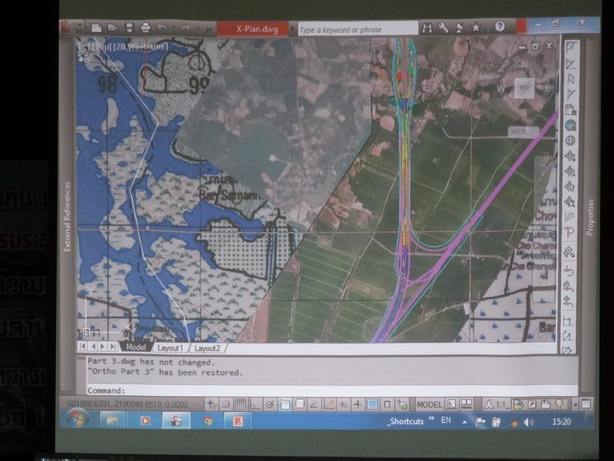
Task: Click the Windows Start button
Action: (x=78, y=421)
